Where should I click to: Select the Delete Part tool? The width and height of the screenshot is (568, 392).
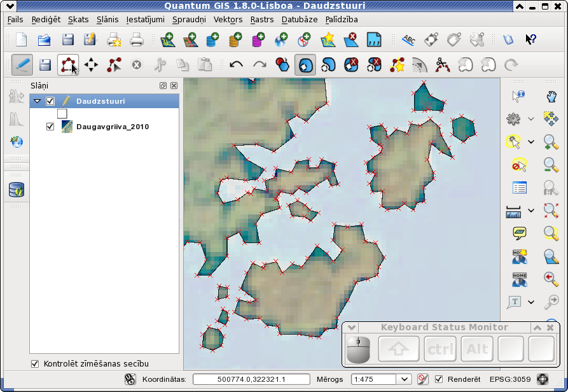(x=374, y=65)
